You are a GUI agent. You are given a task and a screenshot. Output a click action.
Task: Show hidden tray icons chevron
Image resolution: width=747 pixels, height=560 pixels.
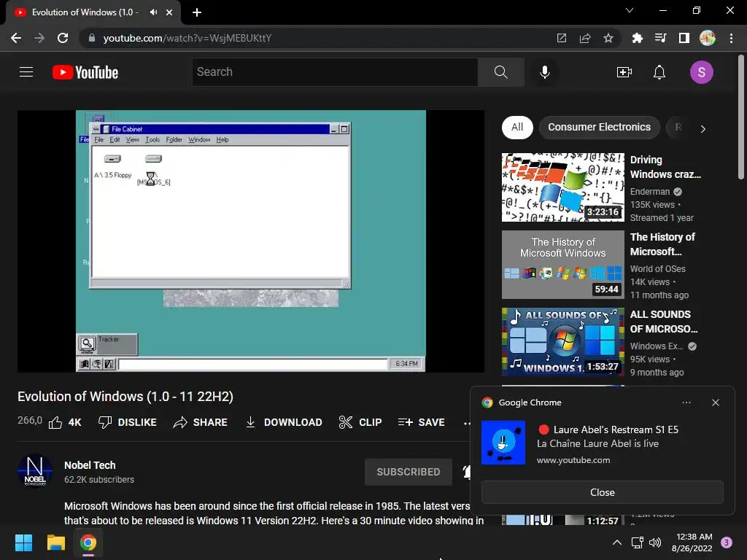click(x=617, y=542)
